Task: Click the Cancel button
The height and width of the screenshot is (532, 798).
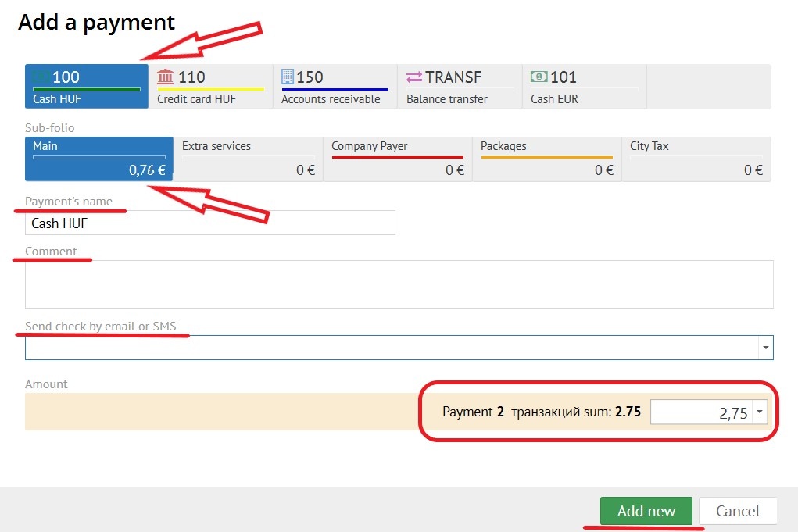Action: pyautogui.click(x=737, y=511)
